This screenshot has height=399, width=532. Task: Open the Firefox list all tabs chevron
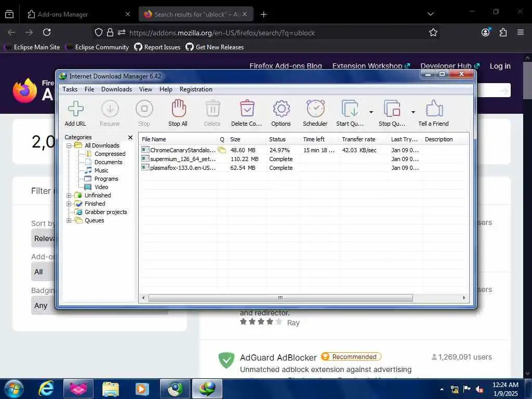(431, 14)
